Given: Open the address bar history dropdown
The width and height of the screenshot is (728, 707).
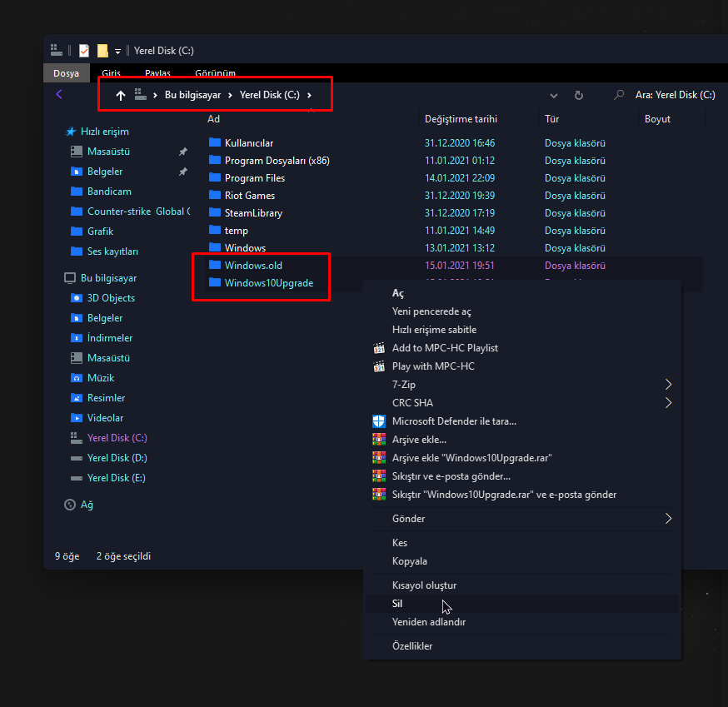Looking at the screenshot, I should point(553,96).
